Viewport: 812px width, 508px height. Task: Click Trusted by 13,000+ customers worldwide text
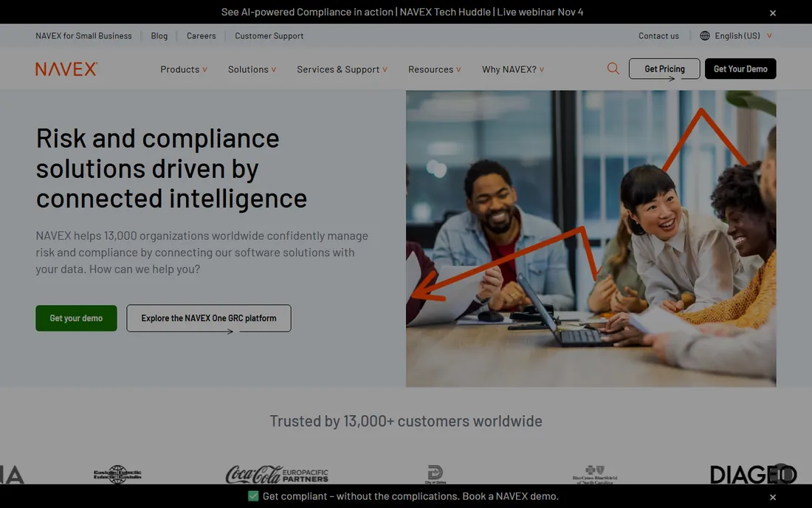pyautogui.click(x=406, y=421)
